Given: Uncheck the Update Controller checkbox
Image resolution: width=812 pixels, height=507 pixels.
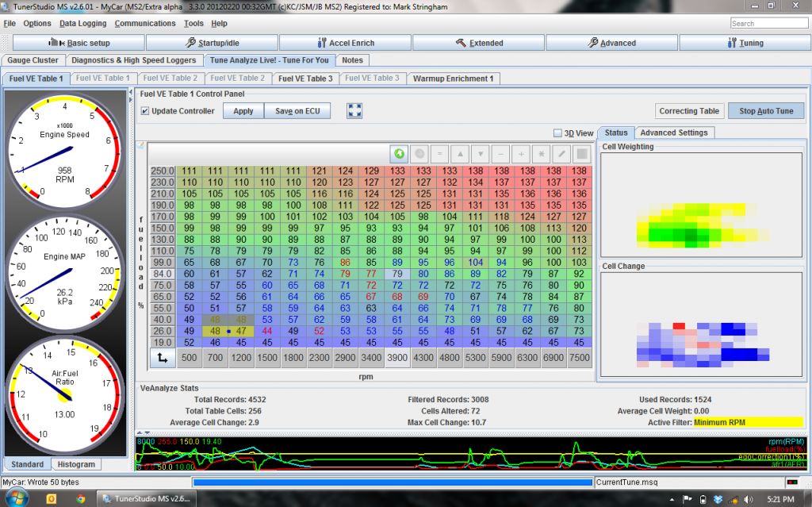Looking at the screenshot, I should 144,111.
